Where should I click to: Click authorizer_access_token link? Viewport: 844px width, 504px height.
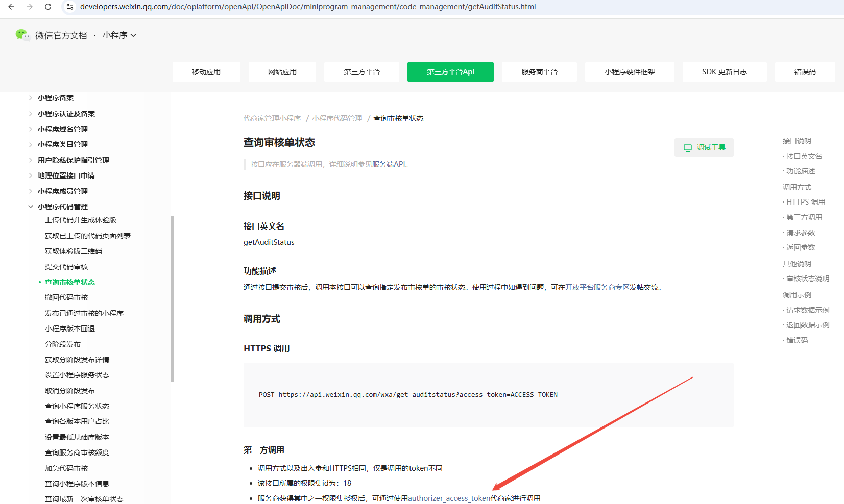(x=449, y=498)
